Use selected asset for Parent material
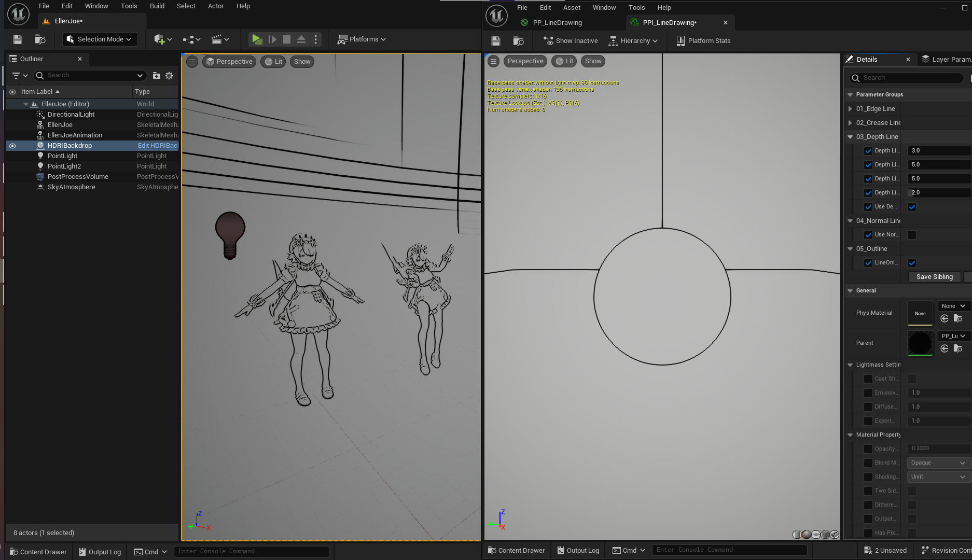 pos(945,348)
